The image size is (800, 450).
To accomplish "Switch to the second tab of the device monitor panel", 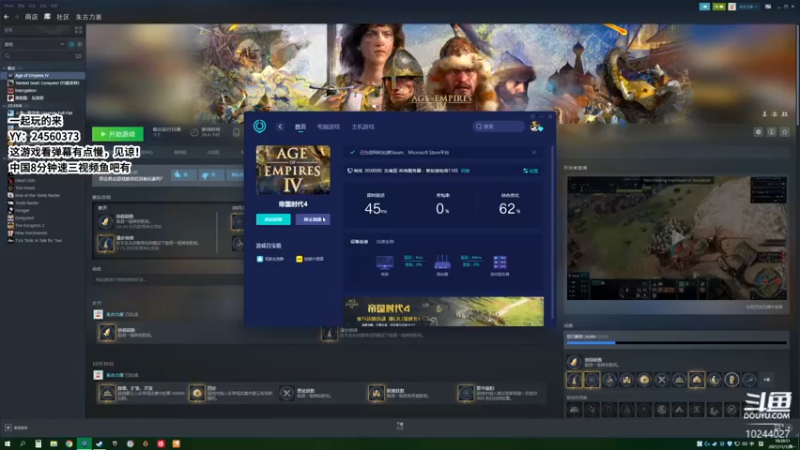I will pos(385,241).
